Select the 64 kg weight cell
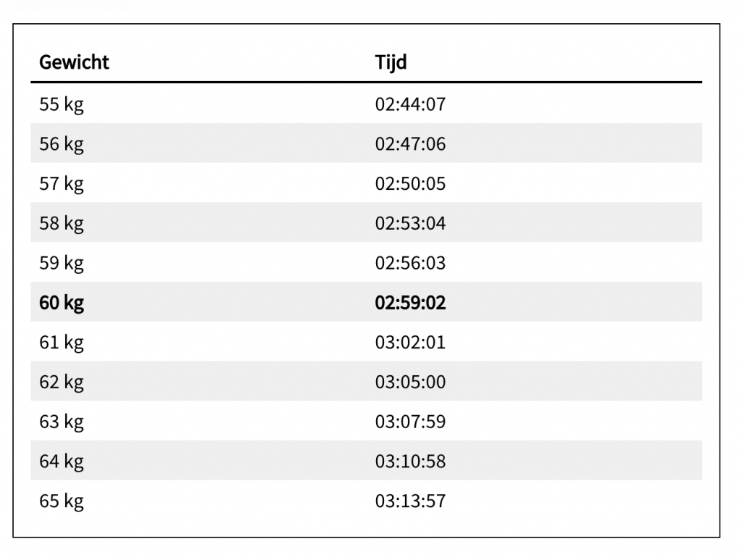The height and width of the screenshot is (560, 742). point(62,461)
